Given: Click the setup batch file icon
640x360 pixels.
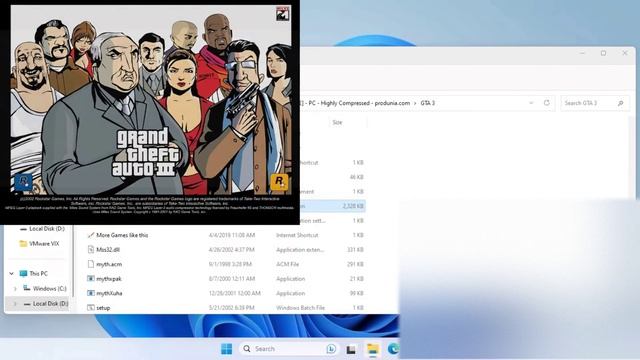Looking at the screenshot, I should (91, 308).
